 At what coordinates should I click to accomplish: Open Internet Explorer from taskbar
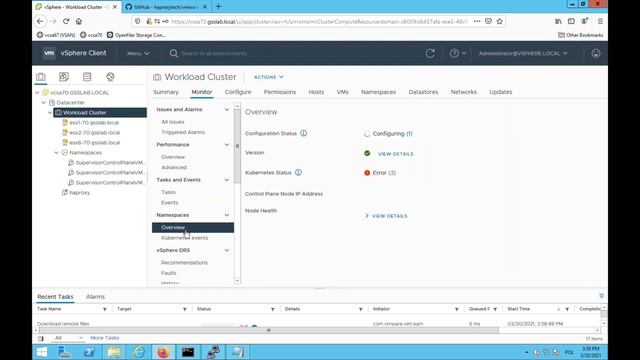(x=139, y=352)
